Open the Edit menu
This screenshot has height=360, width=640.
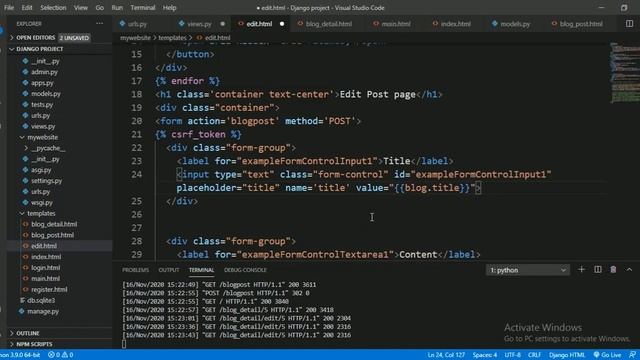click(27, 7)
